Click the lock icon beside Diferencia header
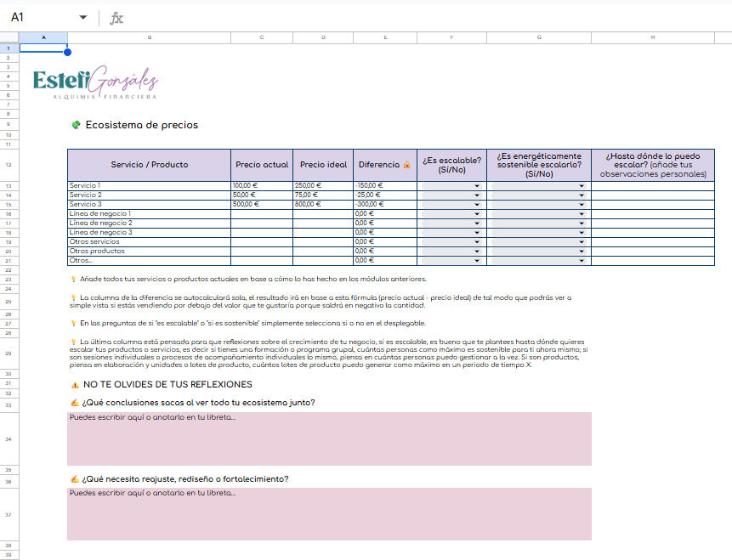This screenshot has width=732, height=560. click(406, 165)
